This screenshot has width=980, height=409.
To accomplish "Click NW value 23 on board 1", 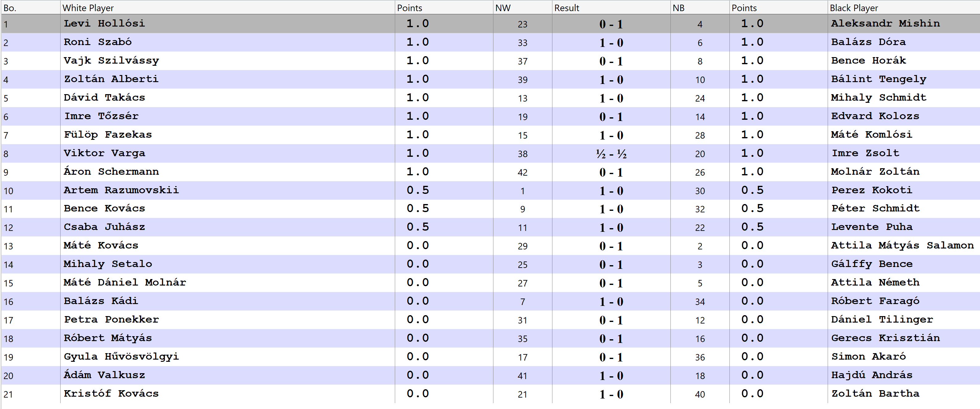I will (522, 24).
